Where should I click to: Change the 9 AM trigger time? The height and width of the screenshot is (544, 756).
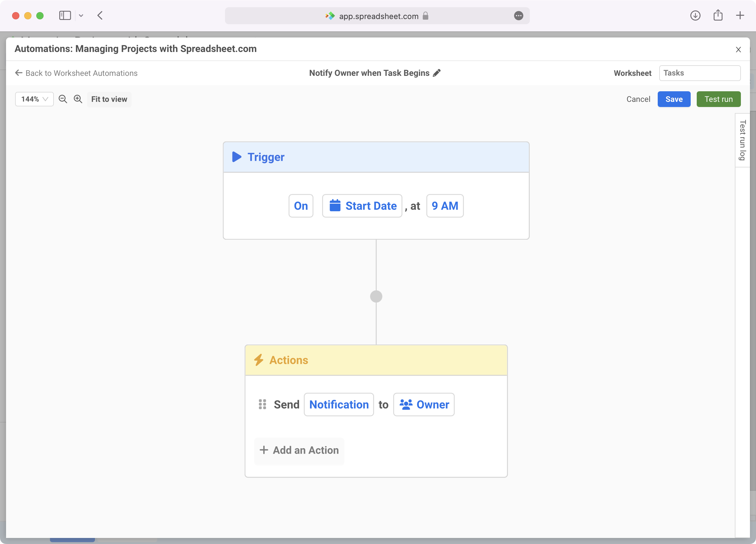445,206
